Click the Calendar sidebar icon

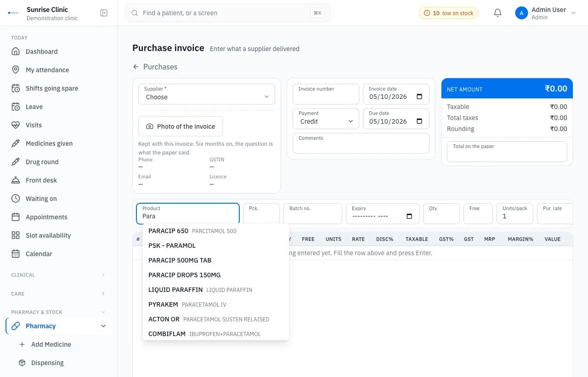coord(16,254)
